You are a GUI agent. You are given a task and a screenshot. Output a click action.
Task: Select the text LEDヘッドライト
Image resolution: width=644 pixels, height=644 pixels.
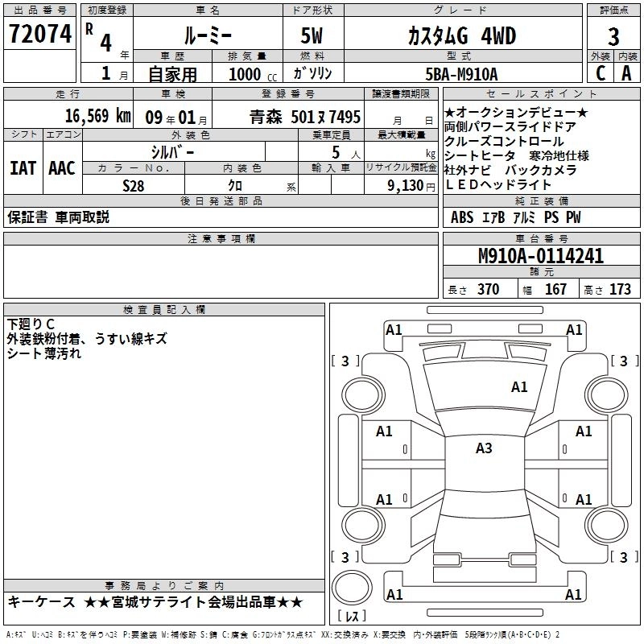click(497, 185)
